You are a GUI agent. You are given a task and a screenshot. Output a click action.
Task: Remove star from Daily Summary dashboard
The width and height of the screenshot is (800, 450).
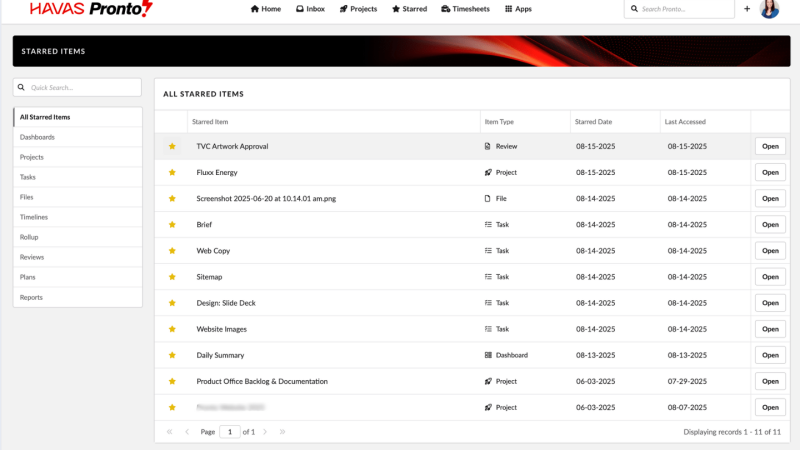(172, 355)
